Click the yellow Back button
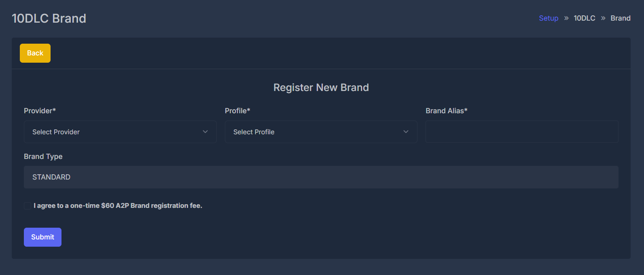644x275 pixels. point(35,53)
